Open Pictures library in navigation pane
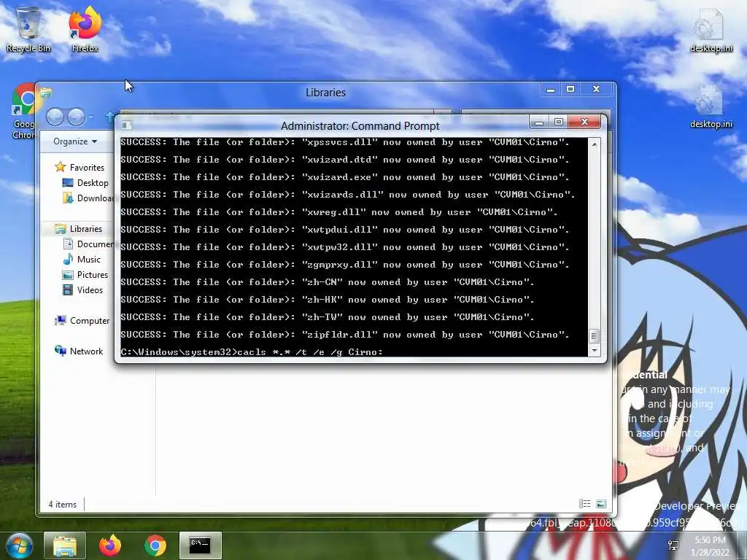 tap(86, 275)
